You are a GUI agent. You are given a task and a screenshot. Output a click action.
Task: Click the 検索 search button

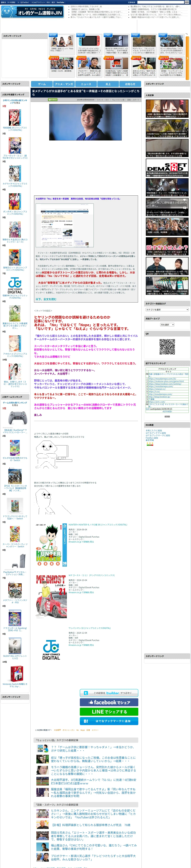tap(187, 2)
